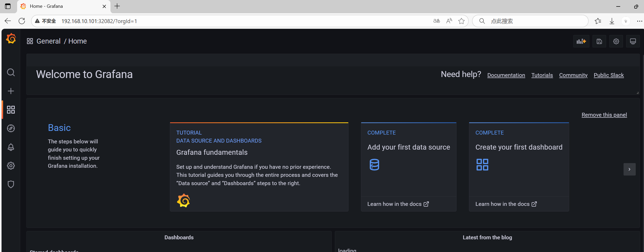Open the Server Admin shield icon
644x252 pixels.
click(x=11, y=184)
